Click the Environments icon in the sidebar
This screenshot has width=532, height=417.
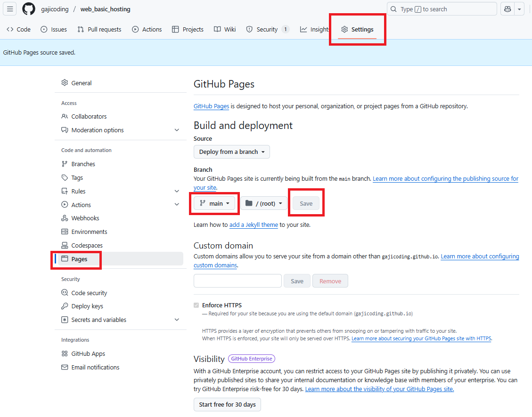(65, 232)
